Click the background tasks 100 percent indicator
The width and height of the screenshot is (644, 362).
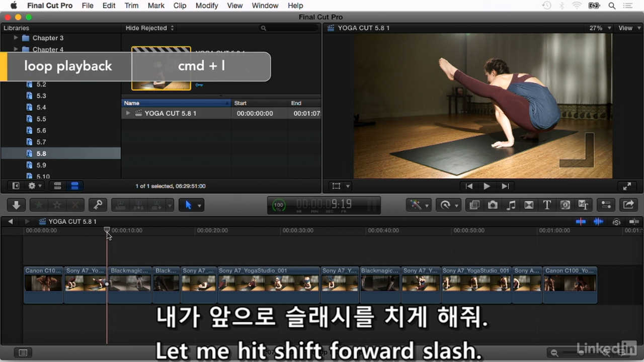pyautogui.click(x=278, y=205)
